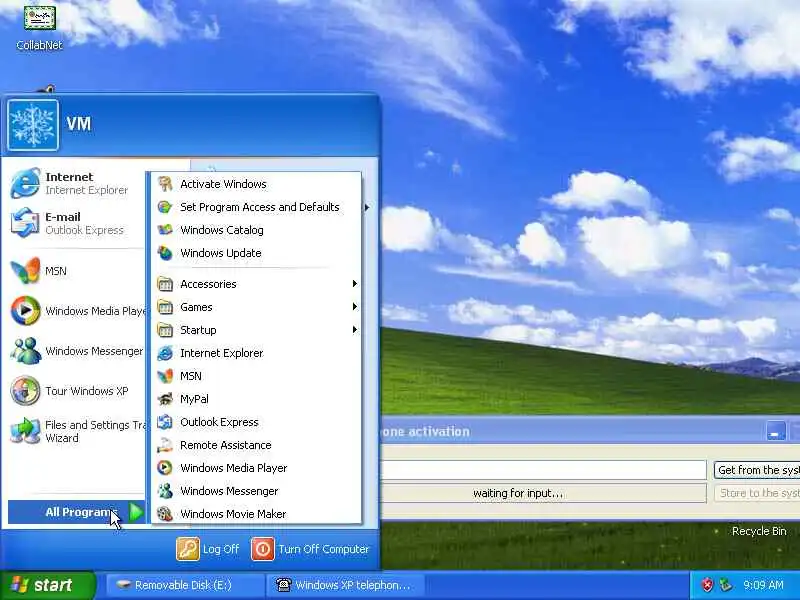800x600 pixels.
Task: Click the Activate Windows keys icon
Action: click(x=165, y=184)
